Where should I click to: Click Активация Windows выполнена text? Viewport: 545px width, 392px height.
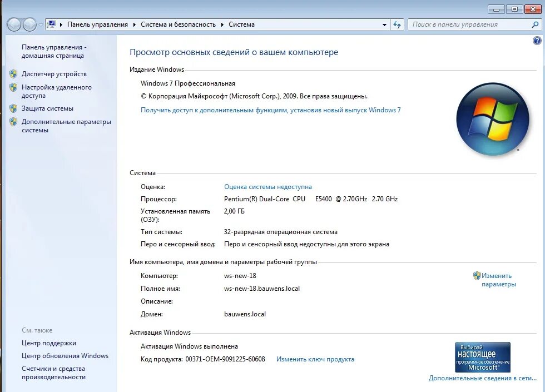pyautogui.click(x=189, y=346)
